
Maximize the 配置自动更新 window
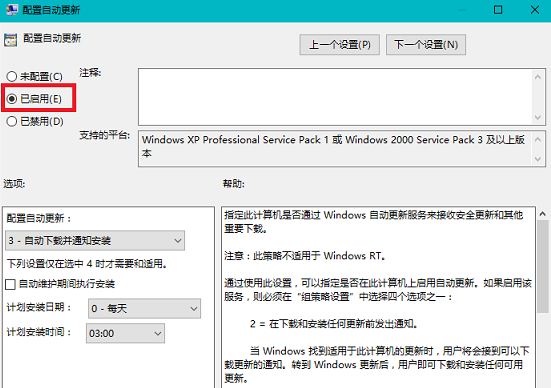pyautogui.click(x=498, y=10)
